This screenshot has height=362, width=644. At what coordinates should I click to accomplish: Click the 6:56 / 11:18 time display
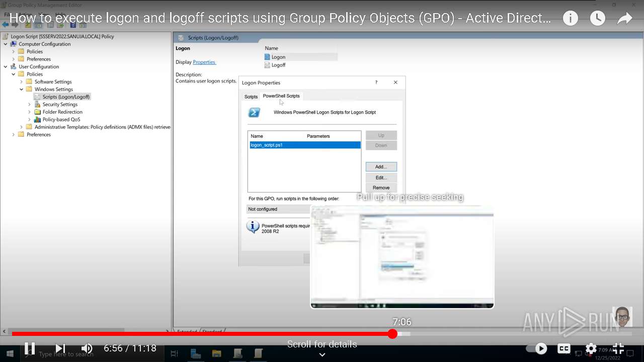[x=130, y=348]
